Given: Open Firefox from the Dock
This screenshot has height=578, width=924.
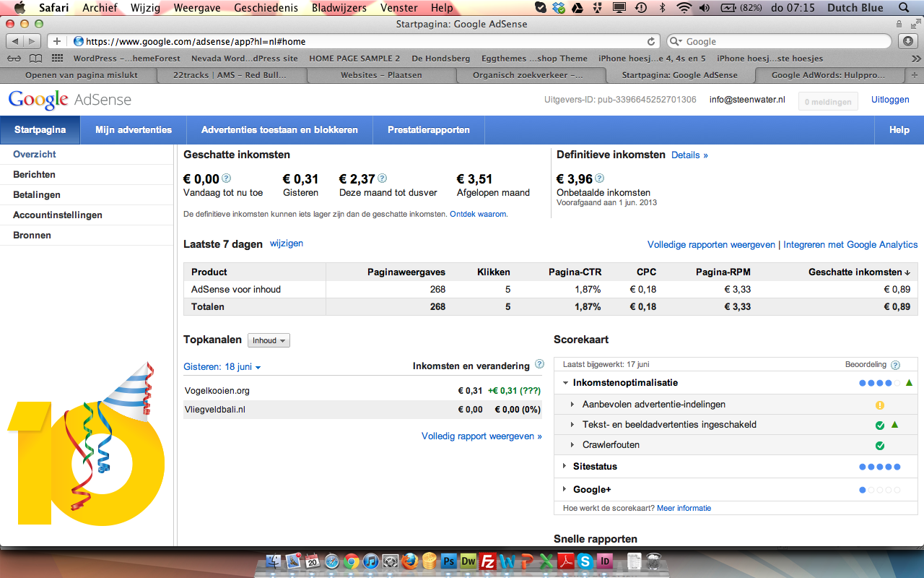Looking at the screenshot, I should (x=410, y=561).
